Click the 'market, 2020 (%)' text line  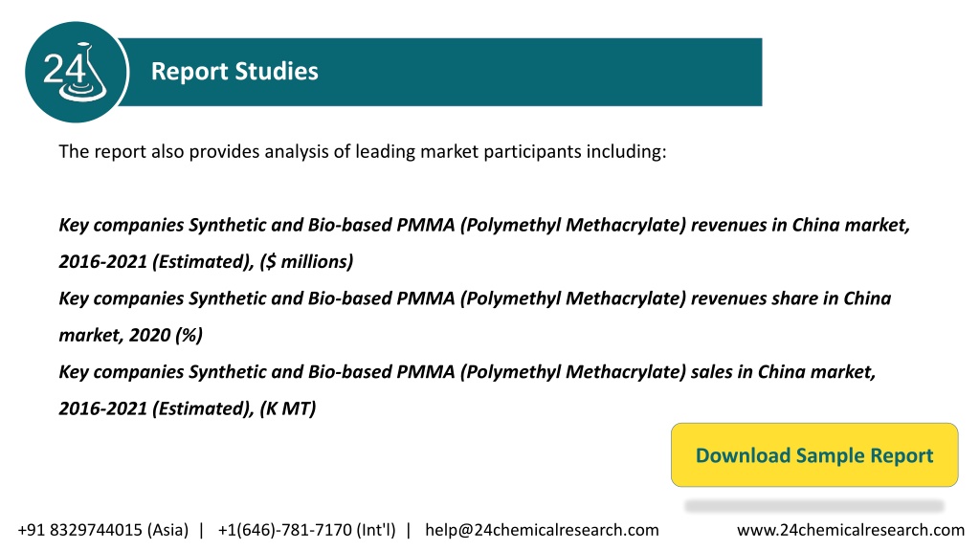[x=130, y=335]
